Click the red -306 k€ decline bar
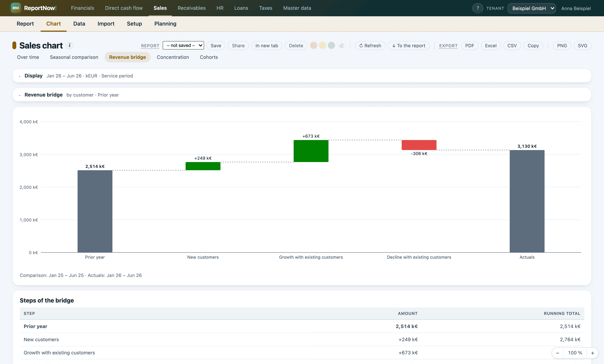This screenshot has width=604, height=364. (x=419, y=145)
